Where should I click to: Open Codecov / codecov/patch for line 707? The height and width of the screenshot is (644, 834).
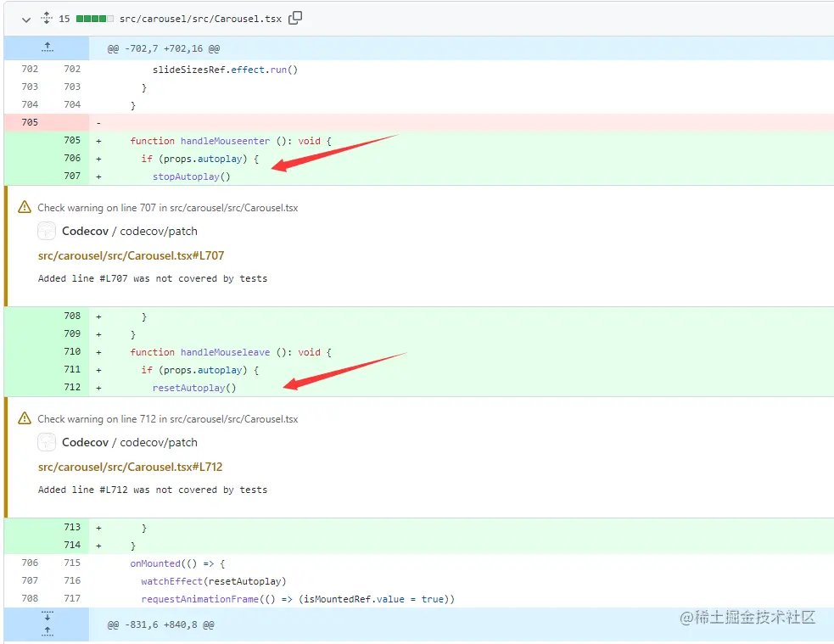tap(130, 232)
